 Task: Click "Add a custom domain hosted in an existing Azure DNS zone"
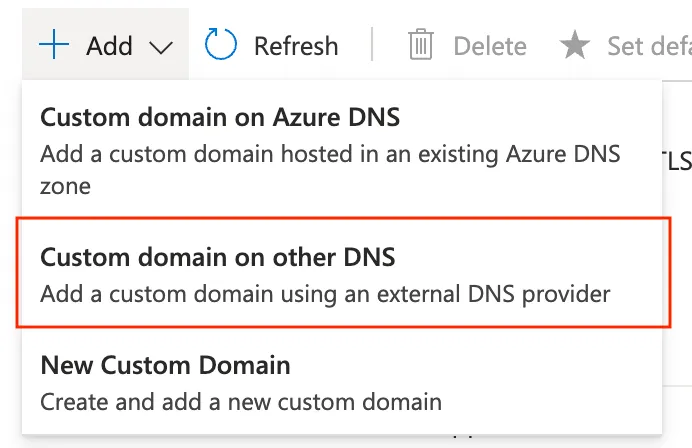point(330,170)
